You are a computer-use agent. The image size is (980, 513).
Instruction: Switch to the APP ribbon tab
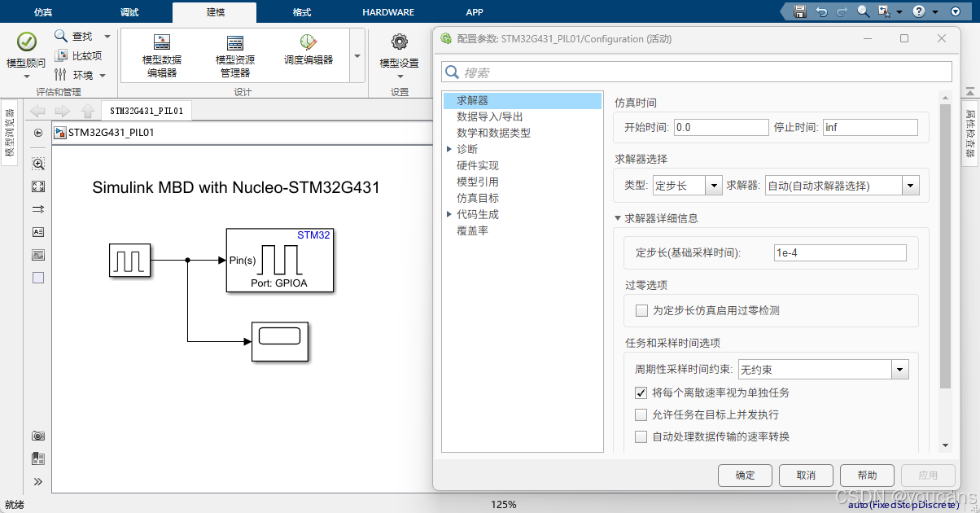tap(475, 12)
